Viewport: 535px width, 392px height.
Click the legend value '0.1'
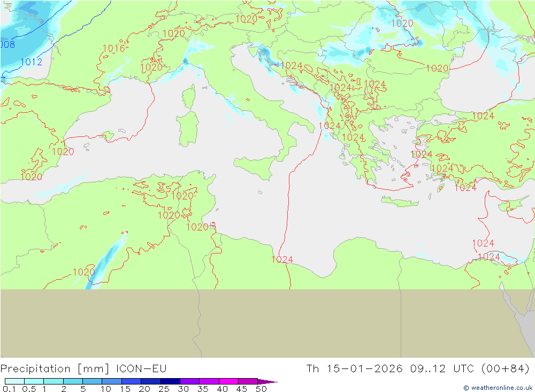tap(9, 389)
